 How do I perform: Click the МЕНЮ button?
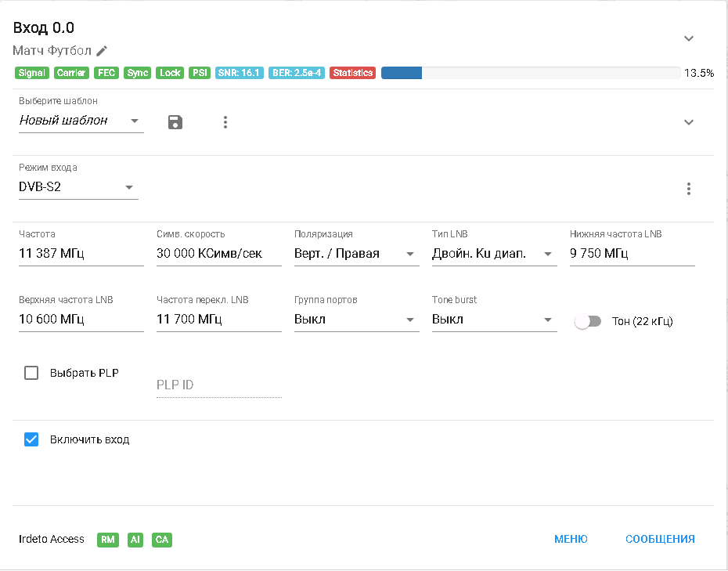571,540
